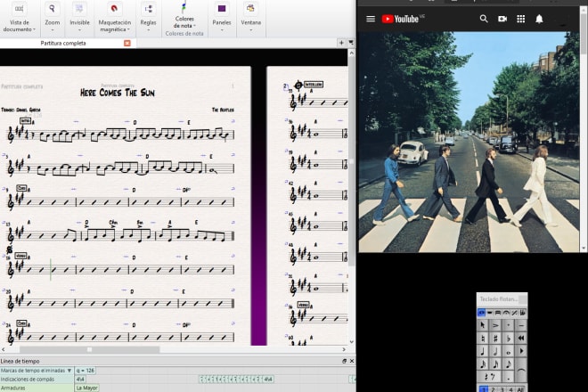This screenshot has width=588, height=392.
Task: Open the Invisible options dropdown
Action: [79, 19]
